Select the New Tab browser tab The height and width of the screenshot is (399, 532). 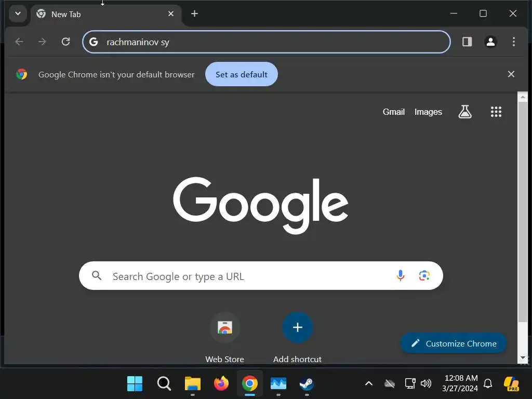tap(106, 14)
